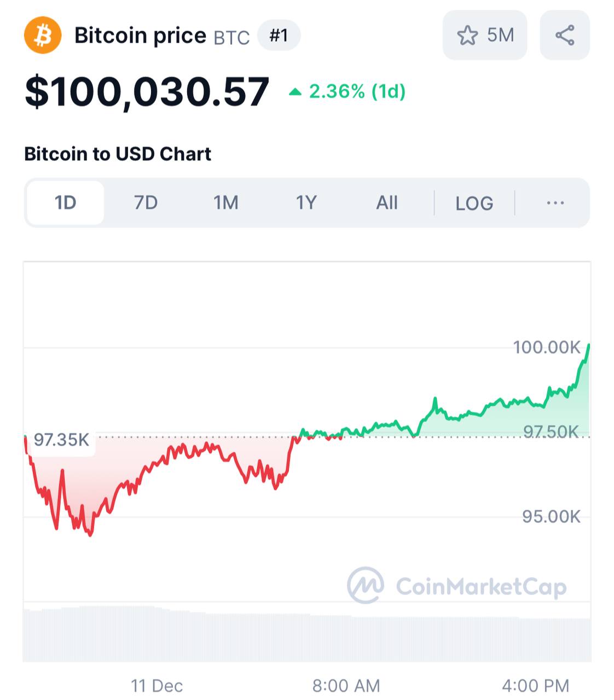This screenshot has height=700, width=614.
Task: Open the three-dots more chart options
Action: click(555, 203)
